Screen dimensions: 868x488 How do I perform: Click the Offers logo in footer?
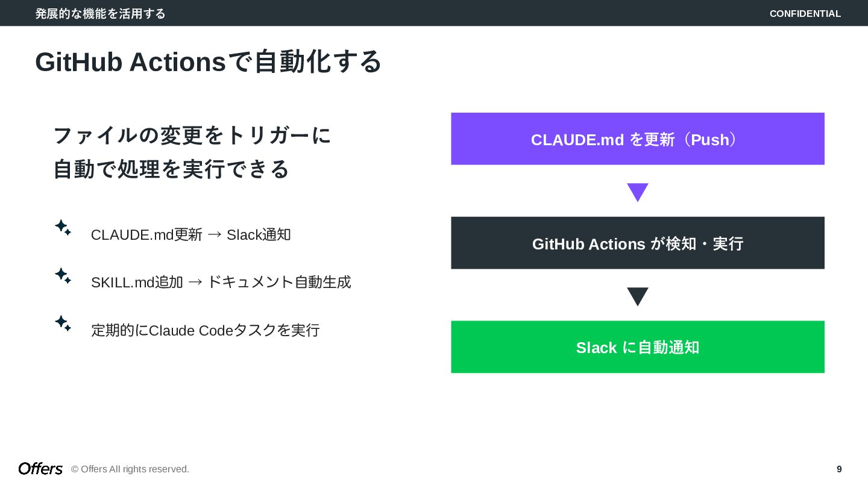click(40, 469)
